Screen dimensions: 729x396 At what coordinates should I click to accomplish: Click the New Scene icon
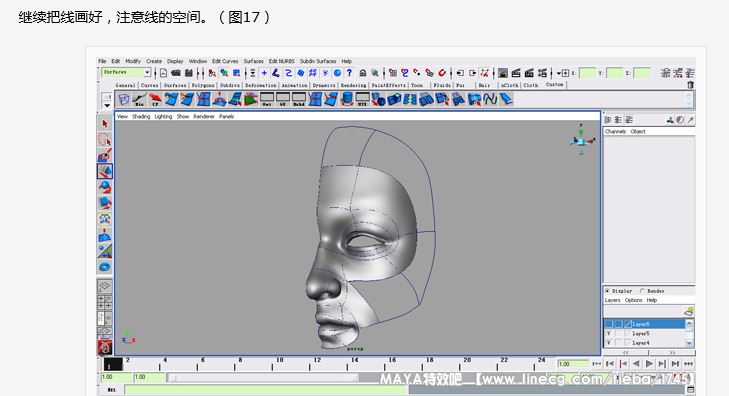click(x=164, y=73)
